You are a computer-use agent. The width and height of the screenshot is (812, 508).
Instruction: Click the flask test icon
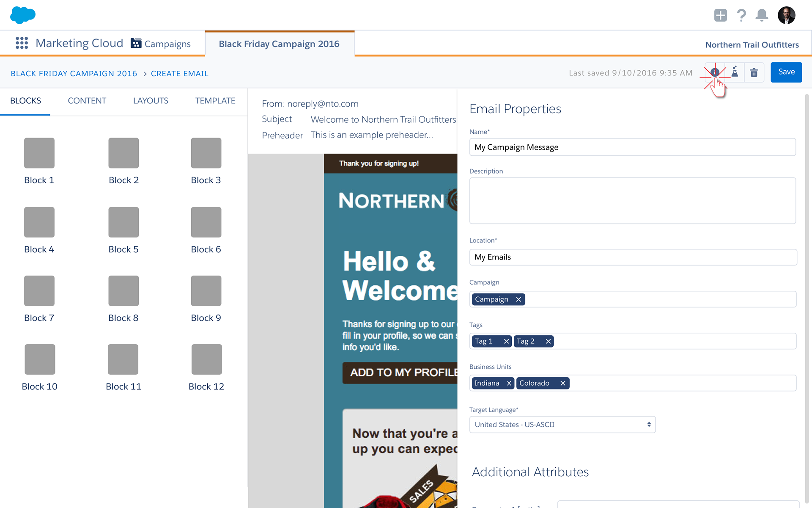tap(735, 72)
